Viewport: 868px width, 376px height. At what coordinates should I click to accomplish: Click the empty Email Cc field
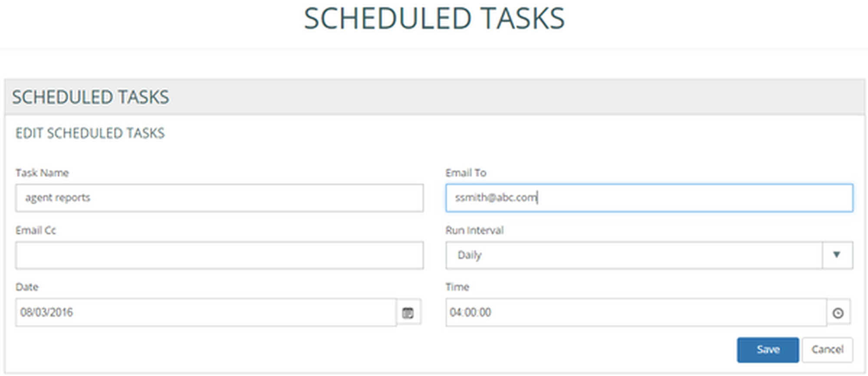[219, 255]
